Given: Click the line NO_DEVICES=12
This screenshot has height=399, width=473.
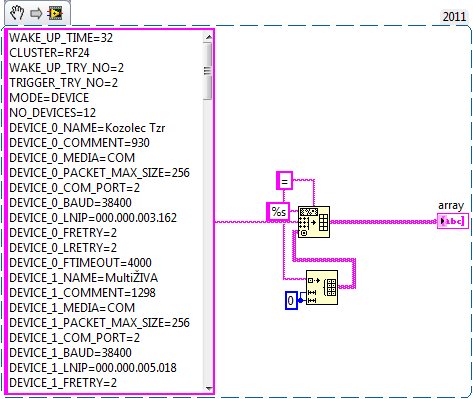Looking at the screenshot, I should (52, 113).
